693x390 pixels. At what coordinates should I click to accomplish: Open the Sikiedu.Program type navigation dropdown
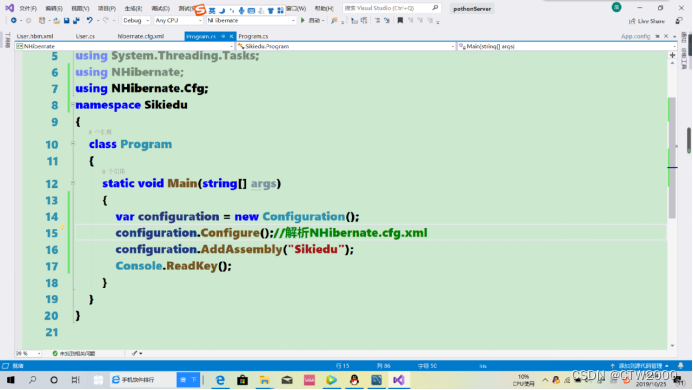pyautogui.click(x=346, y=46)
